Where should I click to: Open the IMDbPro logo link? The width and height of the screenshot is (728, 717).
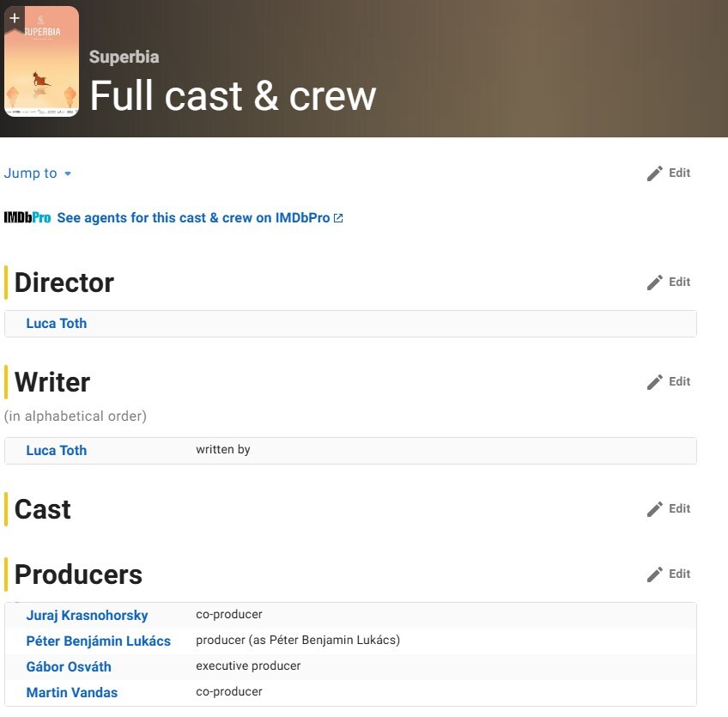tap(27, 218)
